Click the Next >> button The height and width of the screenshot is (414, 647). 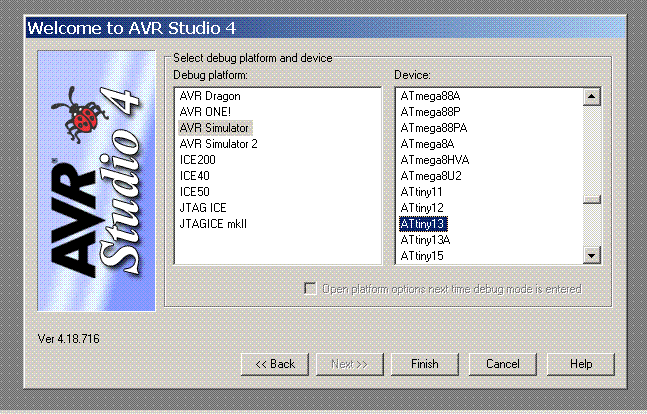point(349,364)
